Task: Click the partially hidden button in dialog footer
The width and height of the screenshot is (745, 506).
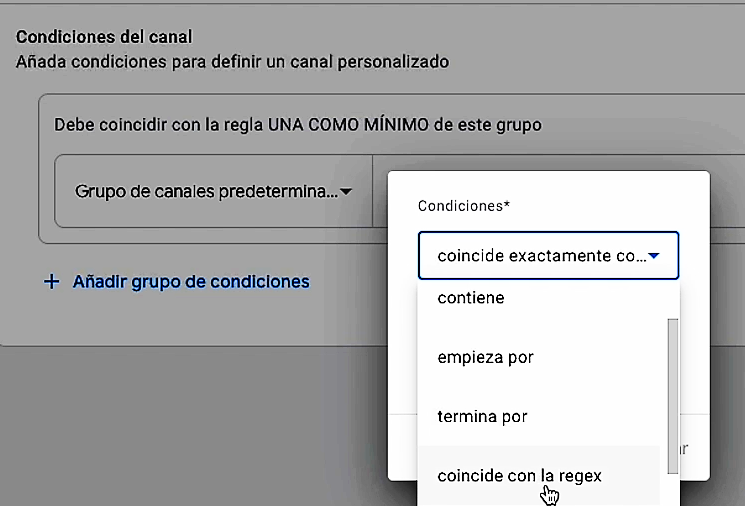Action: pos(684,450)
